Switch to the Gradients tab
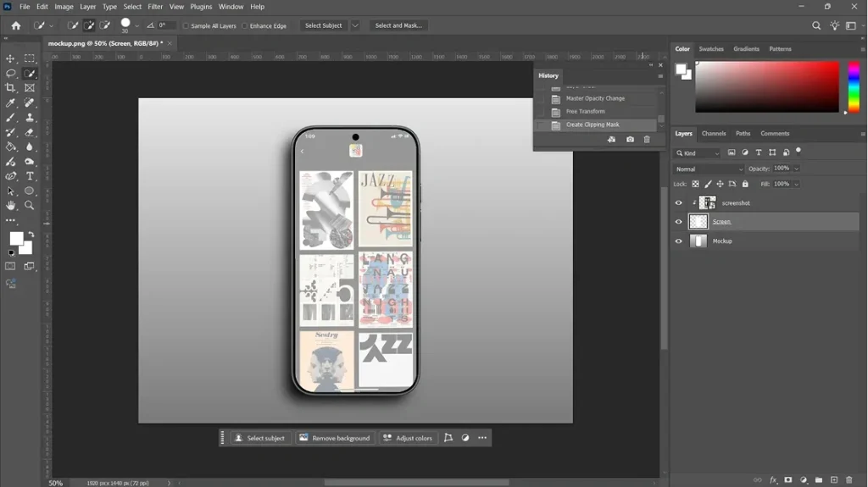Image resolution: width=868 pixels, height=487 pixels. 746,49
